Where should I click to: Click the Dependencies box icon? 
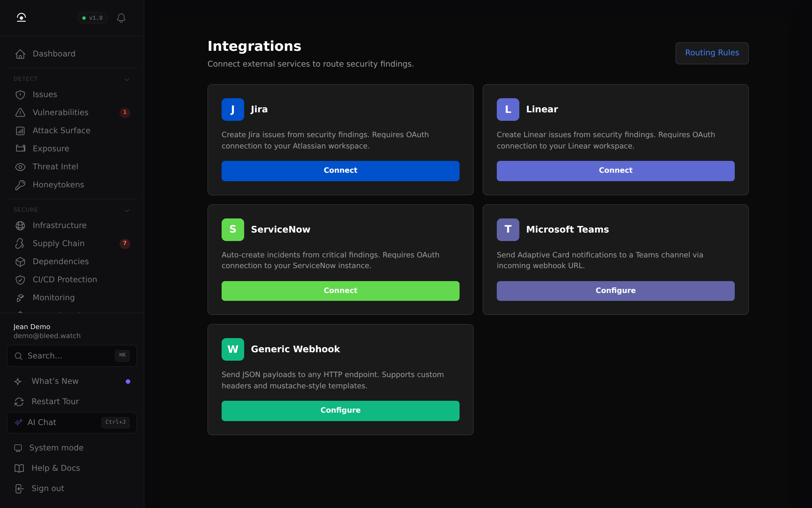tap(21, 262)
